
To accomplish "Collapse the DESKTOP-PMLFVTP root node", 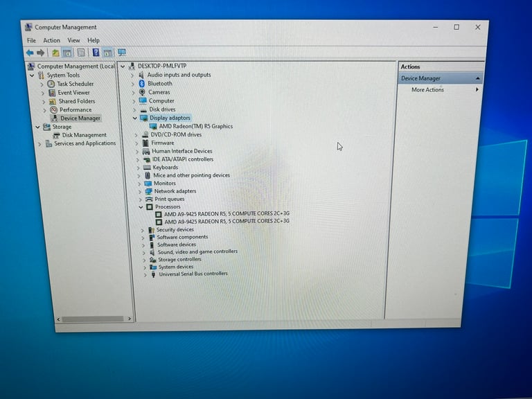I will pyautogui.click(x=123, y=66).
